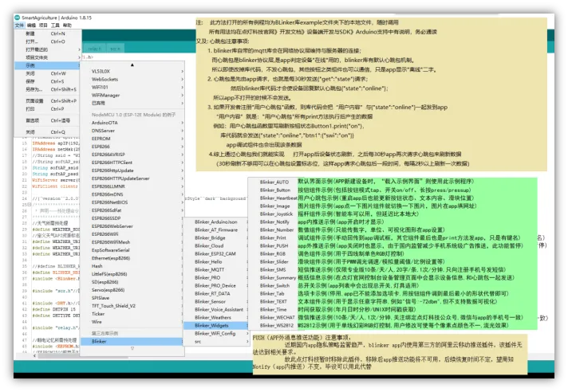568x392 pixels.
Task: Open the 帮助 menu
Action: point(67,25)
